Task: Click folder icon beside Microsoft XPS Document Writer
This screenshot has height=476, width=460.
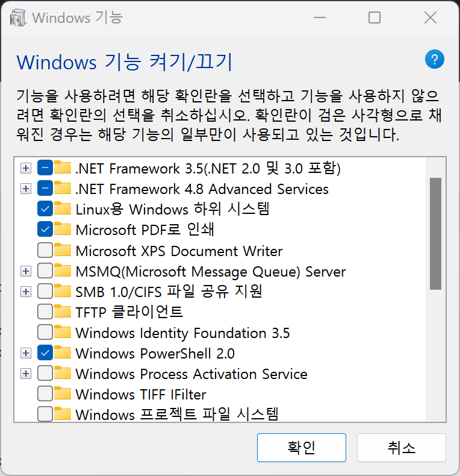Action: 63,249
